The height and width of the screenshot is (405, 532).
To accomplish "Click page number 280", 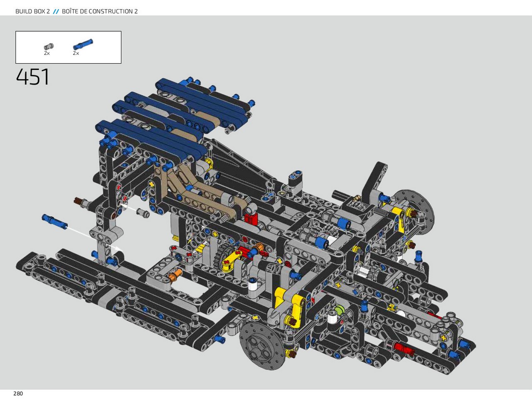I will (x=18, y=393).
